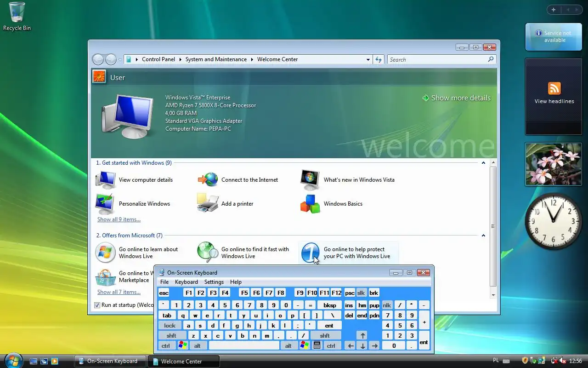
Task: Open the File menu in On-Screen Keyboard
Action: (164, 282)
